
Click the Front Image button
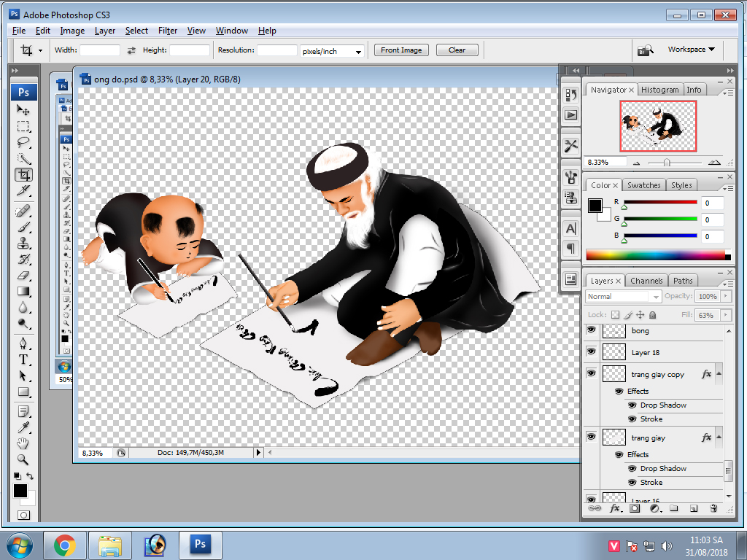[401, 50]
